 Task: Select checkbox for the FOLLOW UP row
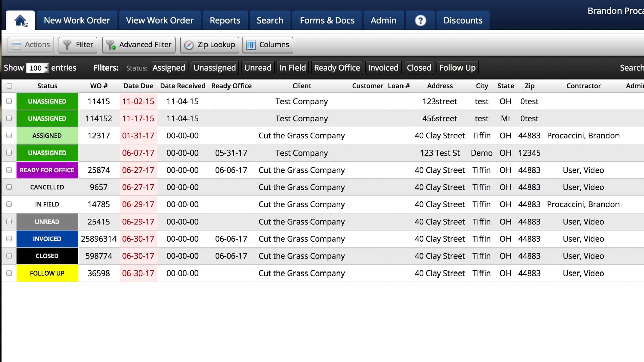click(x=9, y=273)
